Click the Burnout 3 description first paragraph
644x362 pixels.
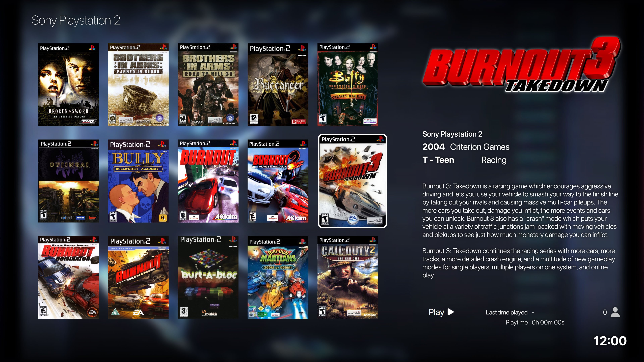(520, 210)
